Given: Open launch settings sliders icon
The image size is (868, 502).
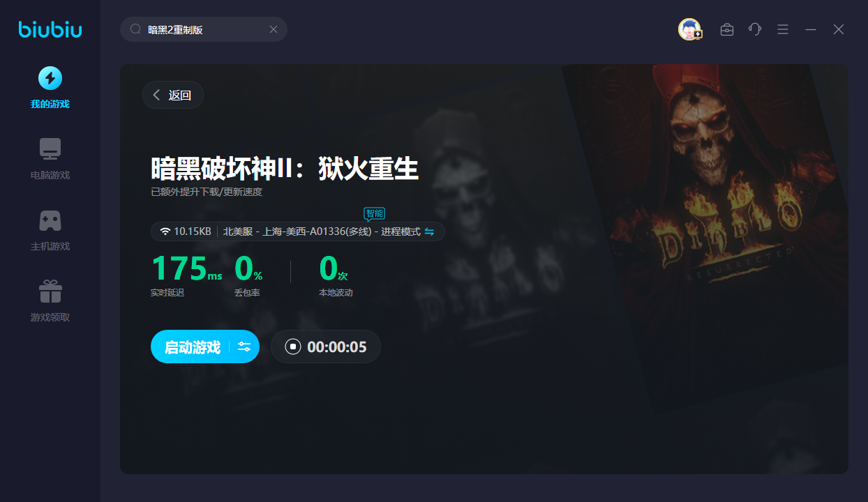Looking at the screenshot, I should 244,347.
